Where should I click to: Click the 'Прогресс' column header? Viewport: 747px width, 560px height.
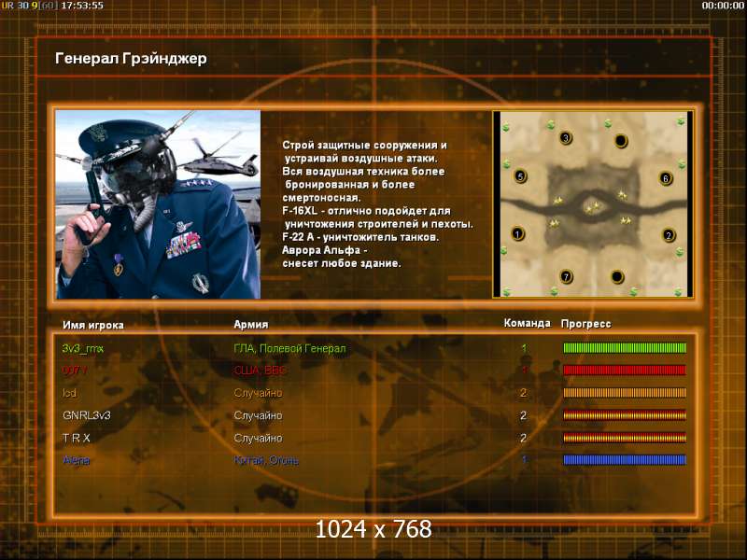coord(586,324)
